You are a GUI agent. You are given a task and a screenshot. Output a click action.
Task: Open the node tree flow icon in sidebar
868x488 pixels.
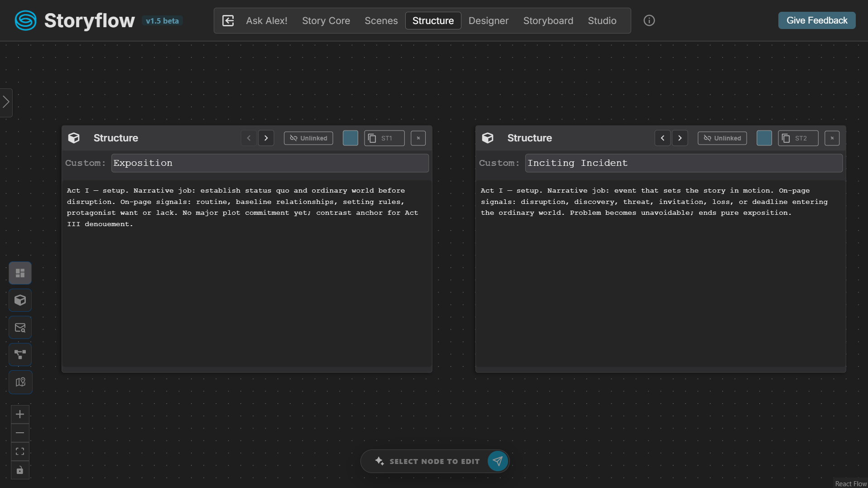[x=20, y=355]
